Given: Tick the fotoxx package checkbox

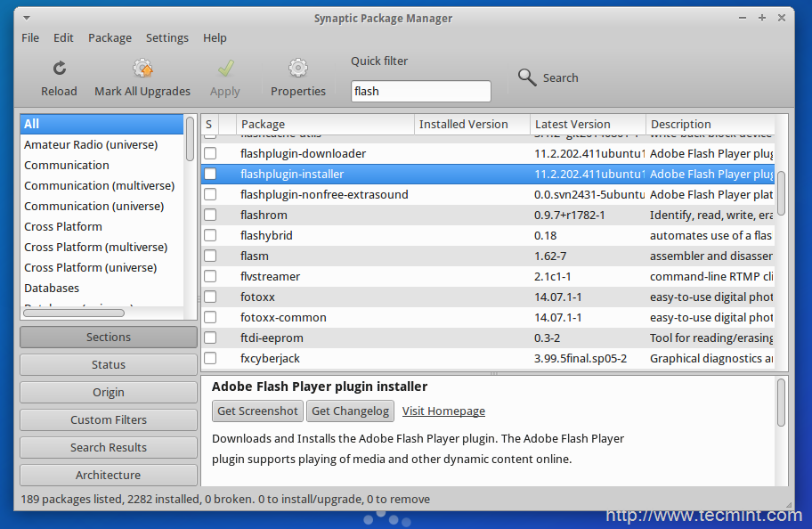Looking at the screenshot, I should tap(210, 297).
